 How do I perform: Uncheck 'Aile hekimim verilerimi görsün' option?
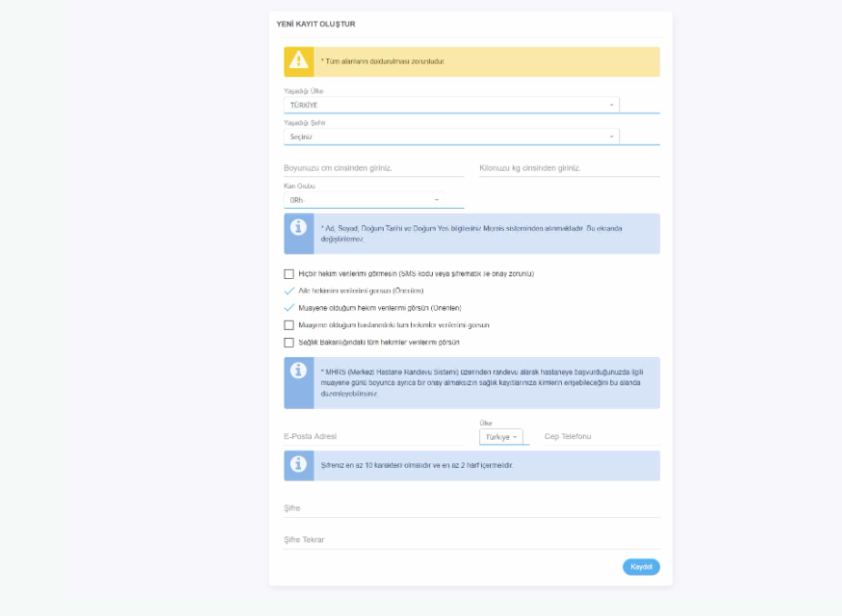(289, 291)
